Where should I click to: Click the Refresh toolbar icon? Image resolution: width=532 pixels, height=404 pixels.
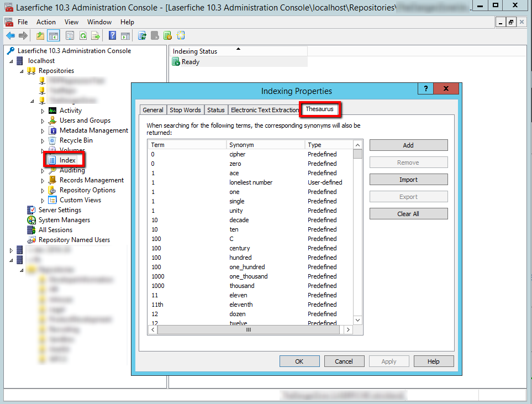pos(83,35)
